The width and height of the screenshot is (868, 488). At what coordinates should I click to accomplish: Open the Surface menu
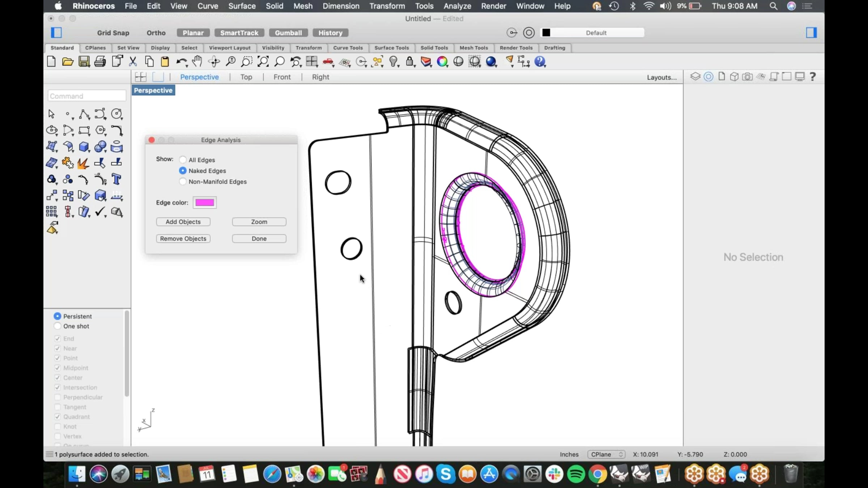[242, 6]
